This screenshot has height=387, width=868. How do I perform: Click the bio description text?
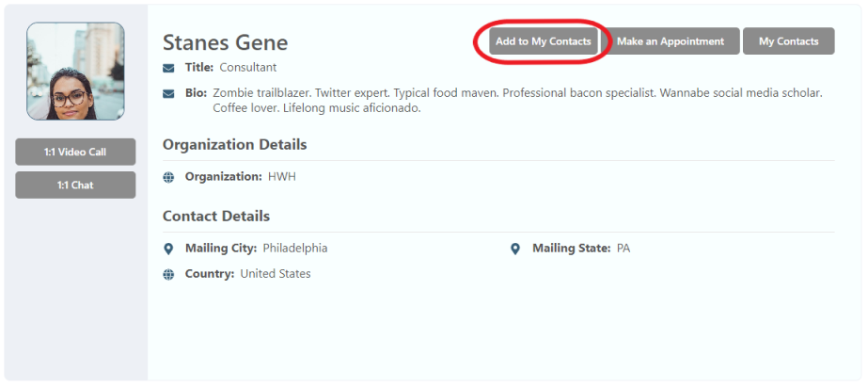[x=517, y=101]
